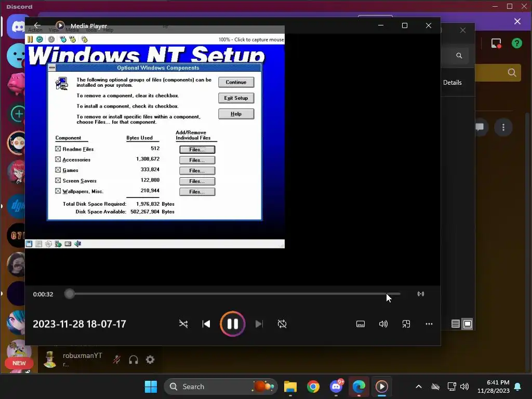Open Discord inbox icon
Screen dimensions: 532x399
496,44
